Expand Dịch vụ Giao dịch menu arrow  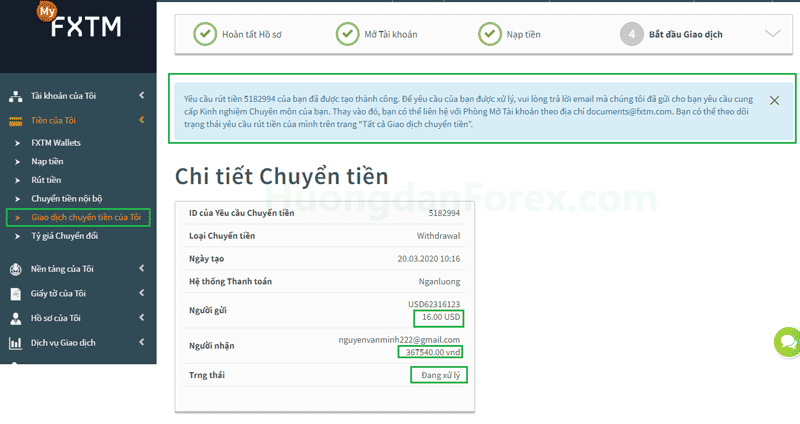pos(142,342)
